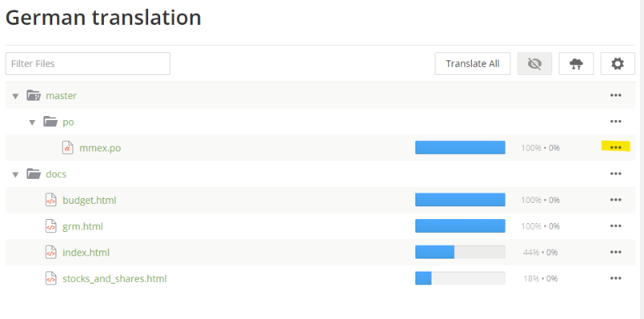Viewport: 644px width, 319px height.
Task: Open the three-dot menu for index.html
Action: tap(615, 252)
